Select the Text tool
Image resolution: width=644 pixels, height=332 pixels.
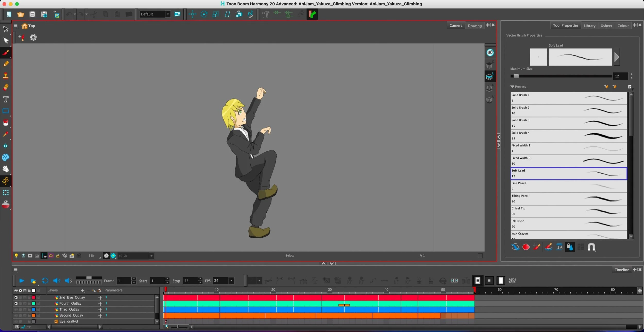pyautogui.click(x=6, y=99)
